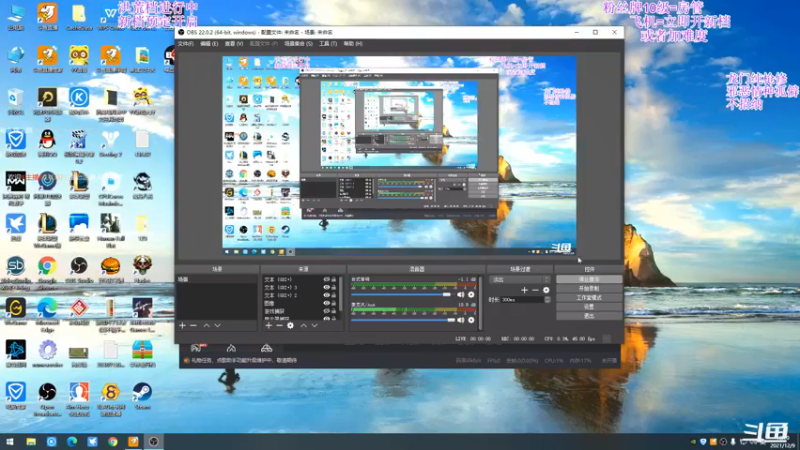Open Chrome from the taskbar
Image resolution: width=800 pixels, height=450 pixels.
coord(113,442)
